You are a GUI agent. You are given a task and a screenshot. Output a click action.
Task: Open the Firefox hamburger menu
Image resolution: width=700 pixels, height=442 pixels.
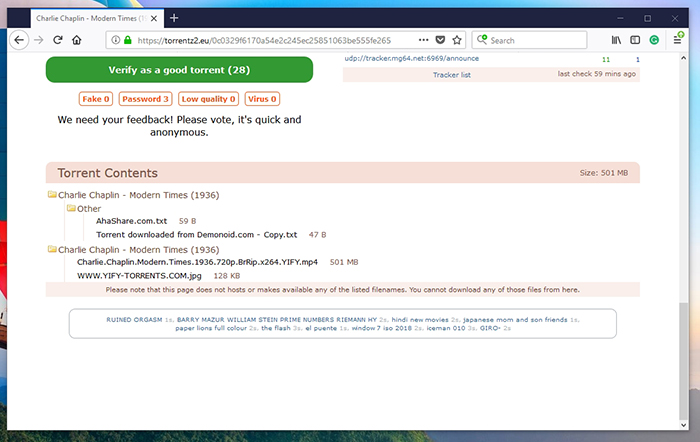[677, 40]
